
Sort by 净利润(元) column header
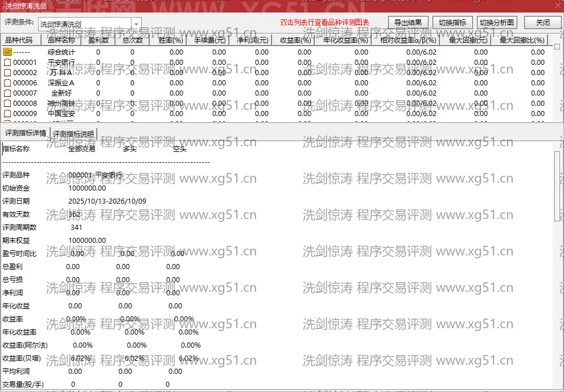pos(252,40)
